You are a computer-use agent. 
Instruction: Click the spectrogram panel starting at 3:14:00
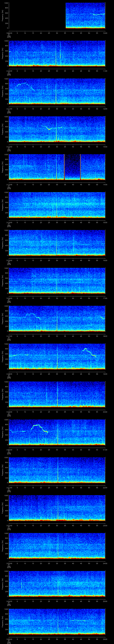[x=57, y=205]
